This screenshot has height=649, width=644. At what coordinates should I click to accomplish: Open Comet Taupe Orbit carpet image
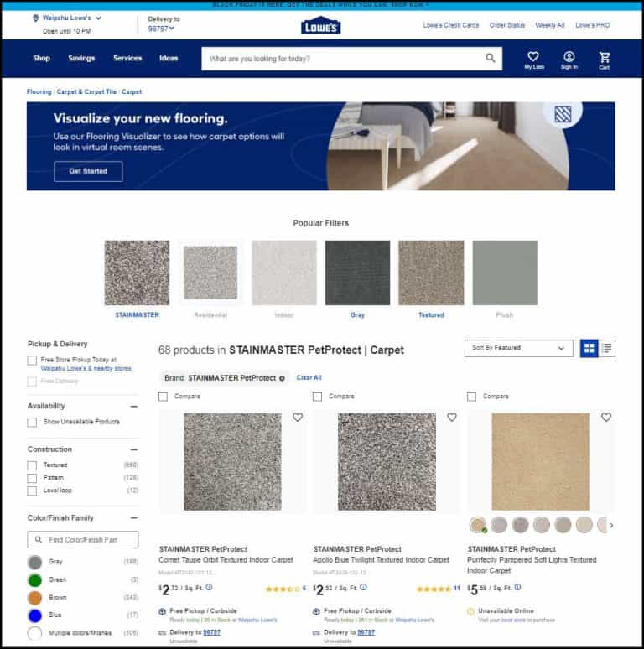(232, 461)
